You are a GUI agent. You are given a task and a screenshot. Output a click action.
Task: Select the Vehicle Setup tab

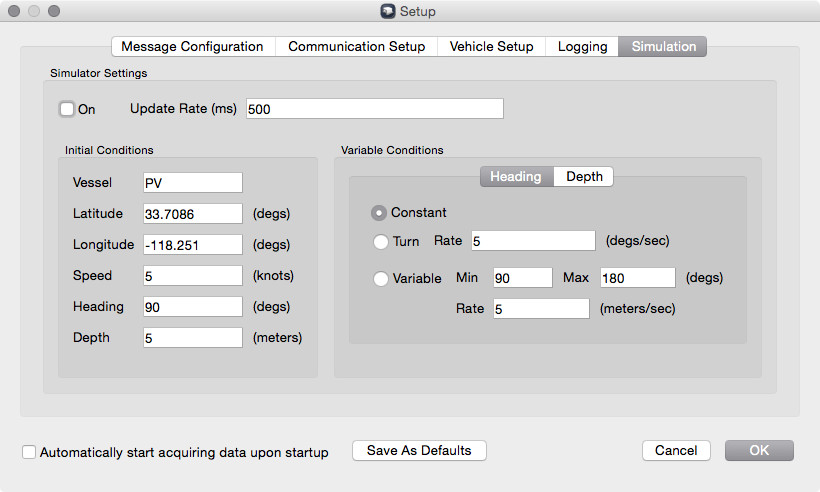pyautogui.click(x=491, y=46)
